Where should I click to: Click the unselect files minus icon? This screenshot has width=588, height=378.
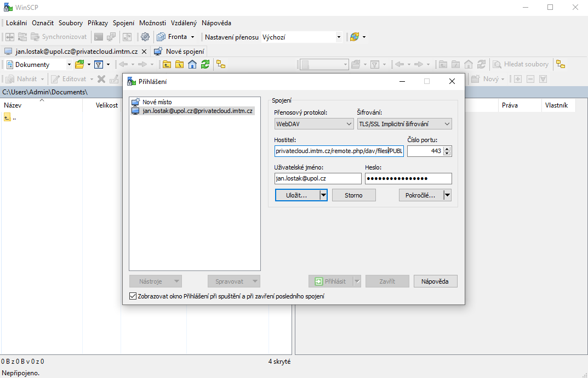(x=530, y=79)
